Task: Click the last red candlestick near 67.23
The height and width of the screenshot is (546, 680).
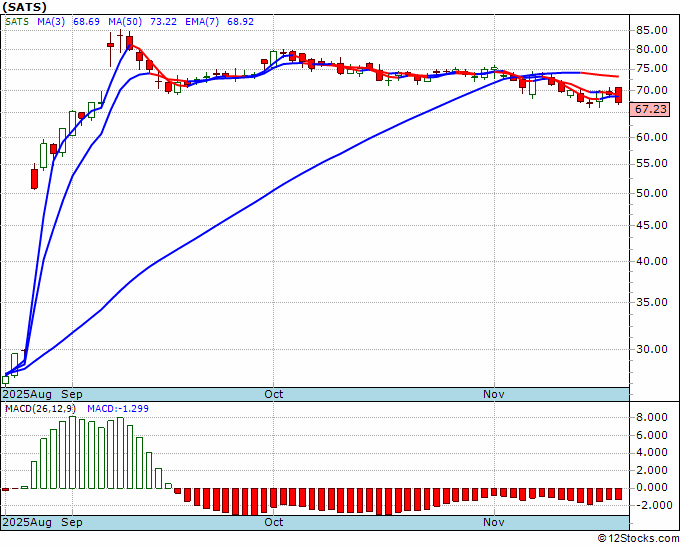Action: [x=619, y=95]
